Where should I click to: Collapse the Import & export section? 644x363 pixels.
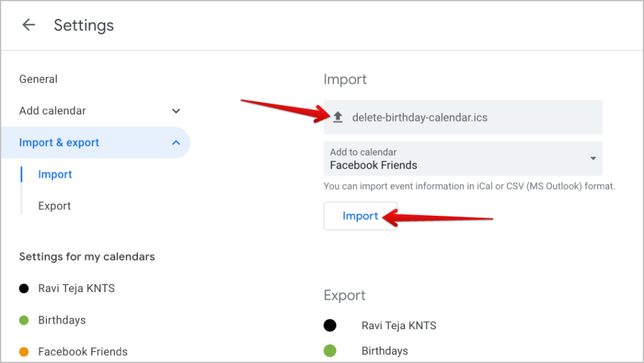tap(96, 142)
